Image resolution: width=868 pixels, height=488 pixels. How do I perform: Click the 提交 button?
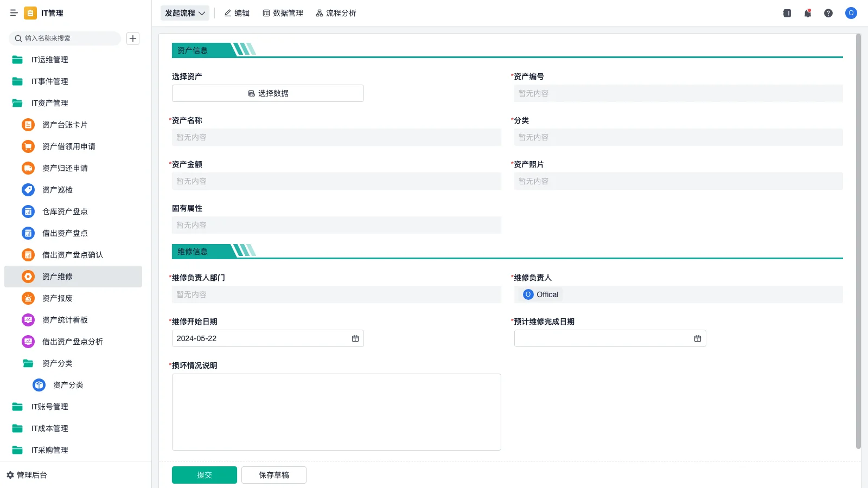pyautogui.click(x=205, y=475)
